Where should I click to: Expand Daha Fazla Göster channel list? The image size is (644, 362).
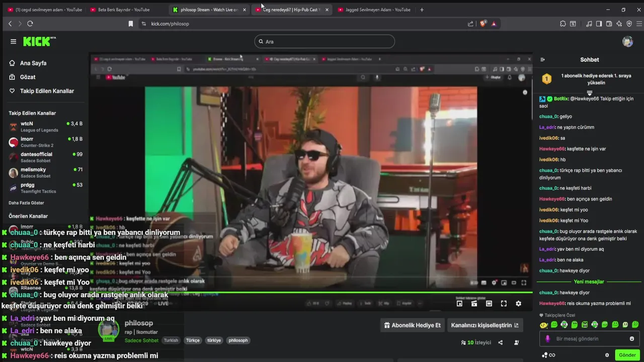(x=26, y=203)
